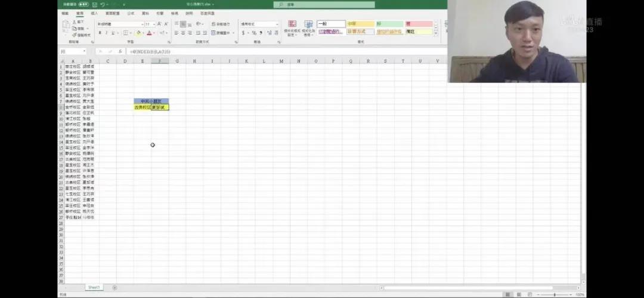Click the Paste clipboard icon
This screenshot has width=644, height=298.
tap(66, 26)
